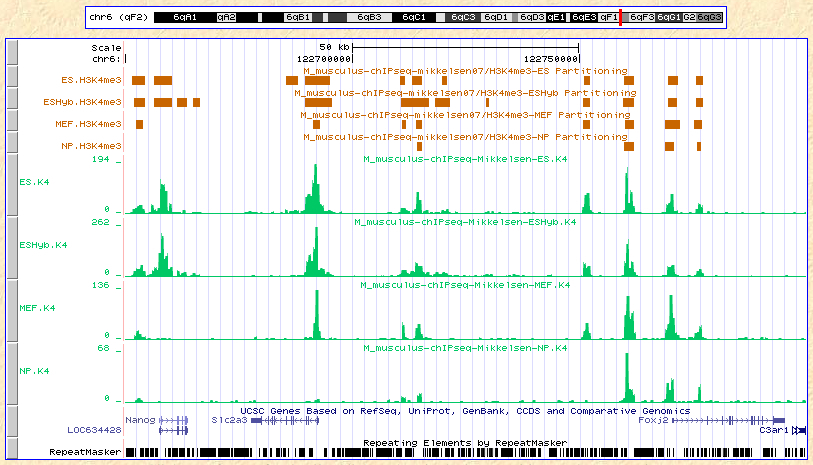
Task: Select the NP.H3K4me3 track label
Action: tap(92, 146)
